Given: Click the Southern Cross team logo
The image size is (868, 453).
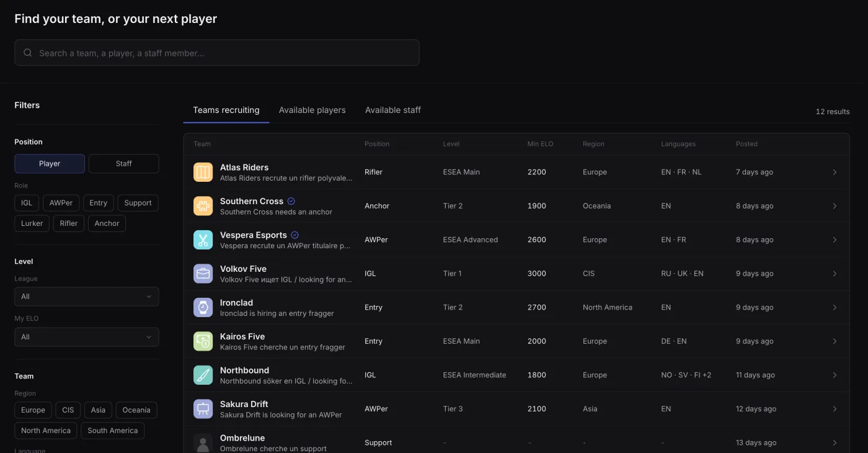Looking at the screenshot, I should point(203,206).
